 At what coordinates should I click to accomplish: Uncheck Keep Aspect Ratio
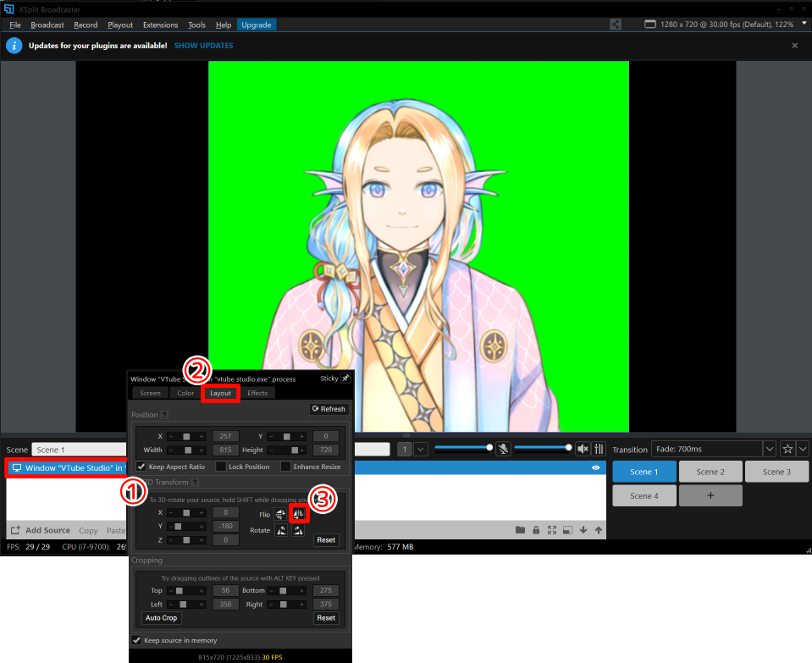141,467
